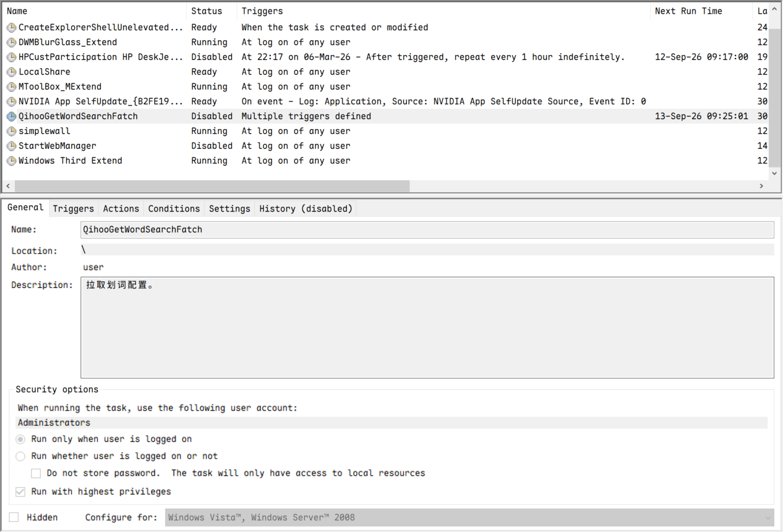Select 'Run whether user is logged on or not'
The image size is (783, 532).
point(21,456)
